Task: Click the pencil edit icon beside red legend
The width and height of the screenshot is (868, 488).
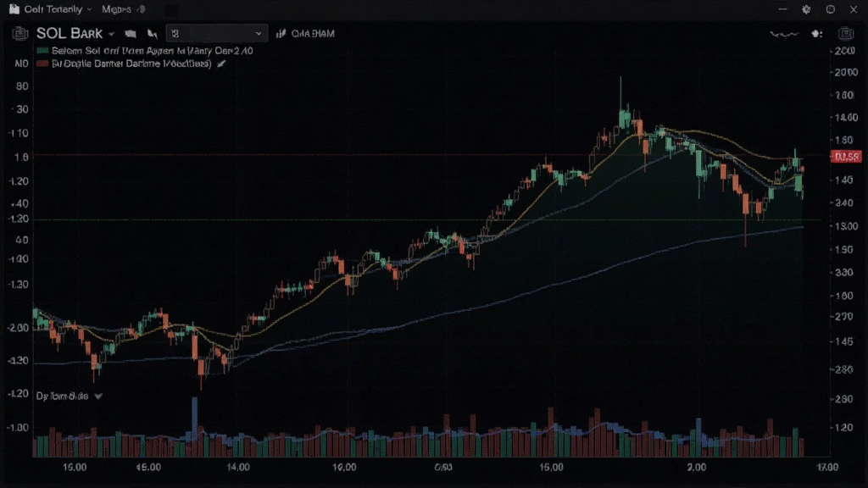Action: 221,64
